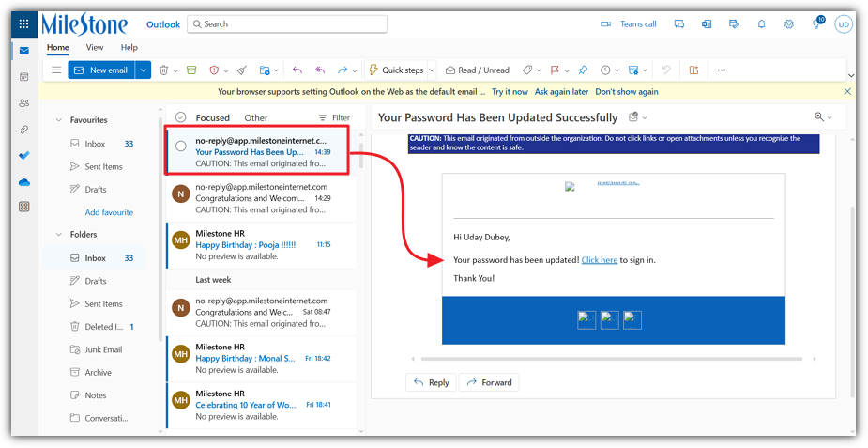Open OneDrive cloud icon in left rail
The image size is (868, 448).
pyautogui.click(x=23, y=182)
